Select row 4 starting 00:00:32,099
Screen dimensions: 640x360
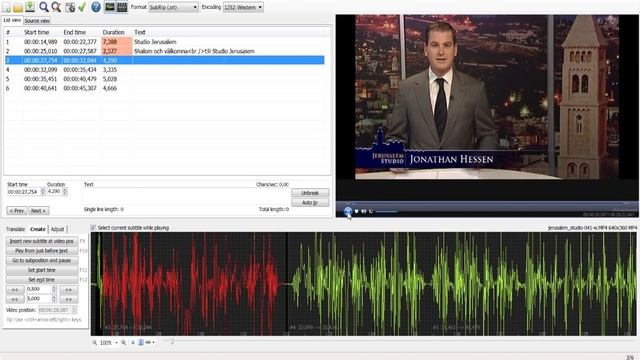pyautogui.click(x=164, y=69)
